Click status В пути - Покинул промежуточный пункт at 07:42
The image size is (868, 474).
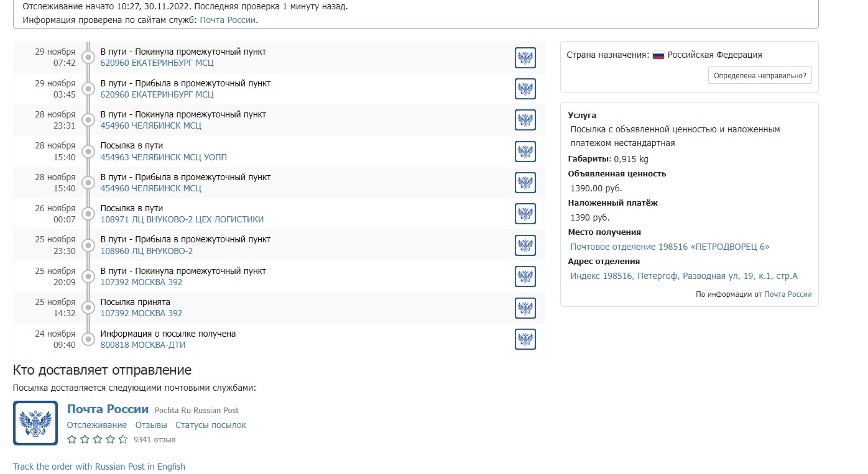click(x=183, y=52)
